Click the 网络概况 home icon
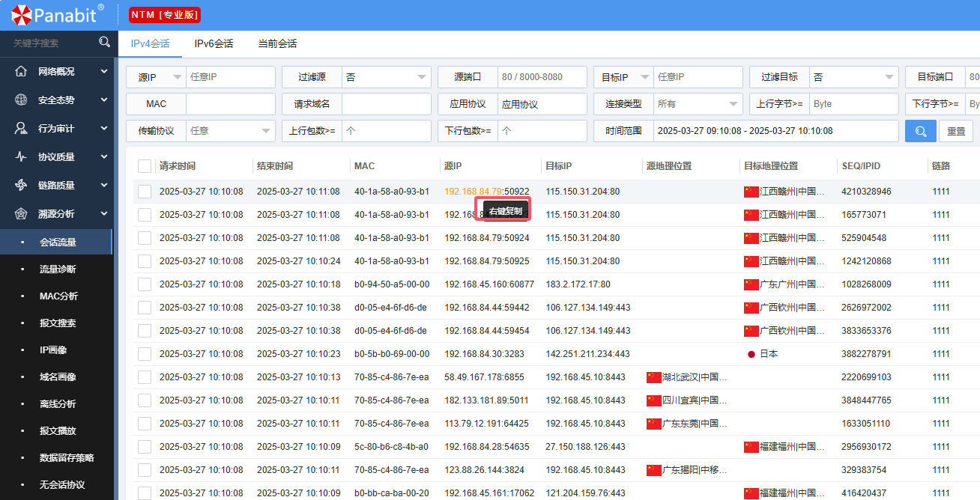The image size is (980, 500). pos(21,71)
